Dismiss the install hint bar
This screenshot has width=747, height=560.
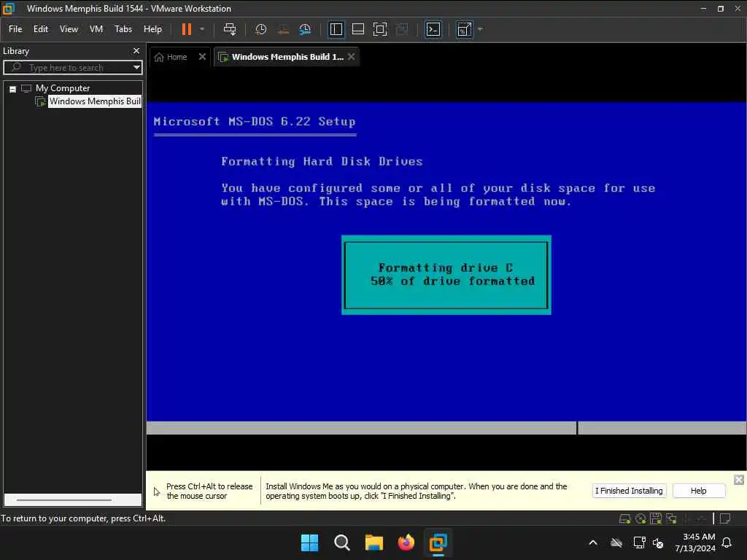(x=739, y=480)
